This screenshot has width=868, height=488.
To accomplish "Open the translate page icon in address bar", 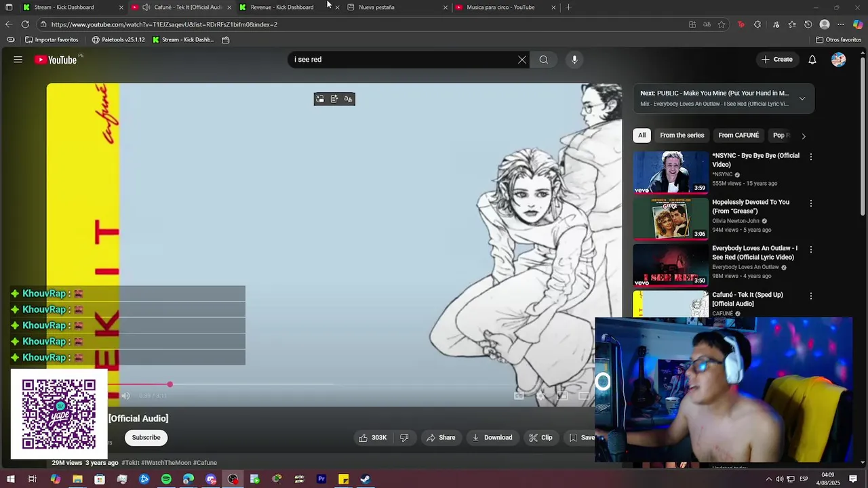I will [707, 24].
